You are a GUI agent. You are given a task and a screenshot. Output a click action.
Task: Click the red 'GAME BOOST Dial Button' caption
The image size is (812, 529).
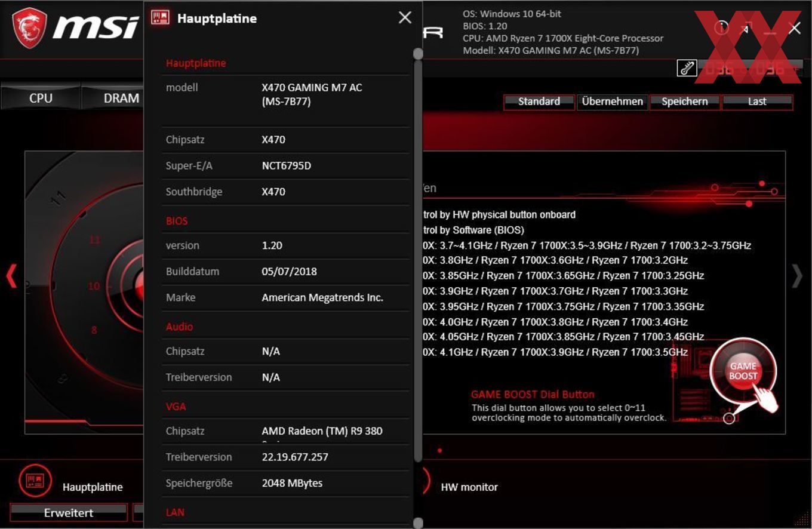(533, 395)
